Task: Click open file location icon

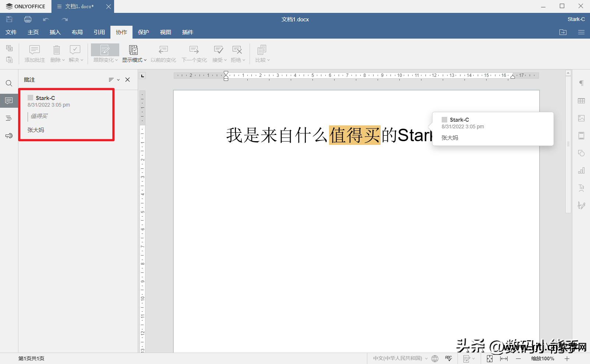Action: [563, 32]
